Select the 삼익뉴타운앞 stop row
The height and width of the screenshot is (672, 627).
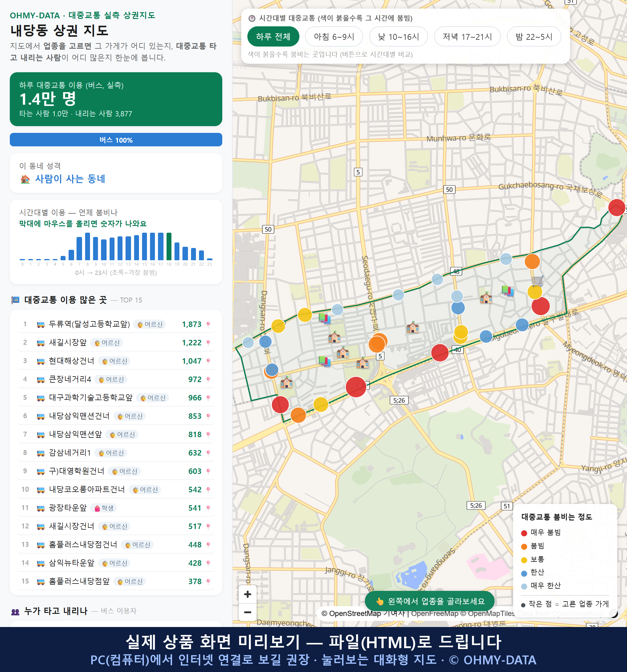(116, 563)
